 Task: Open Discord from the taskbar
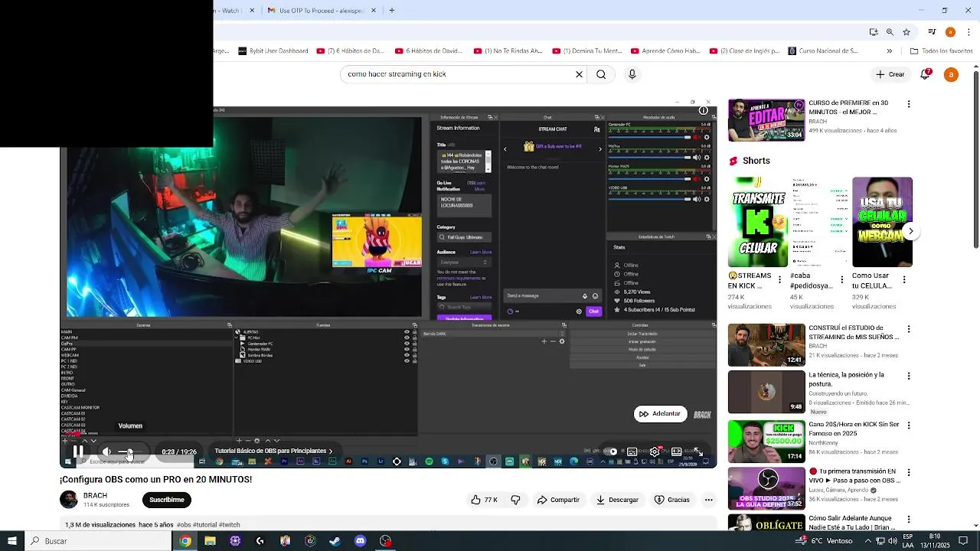361,541
